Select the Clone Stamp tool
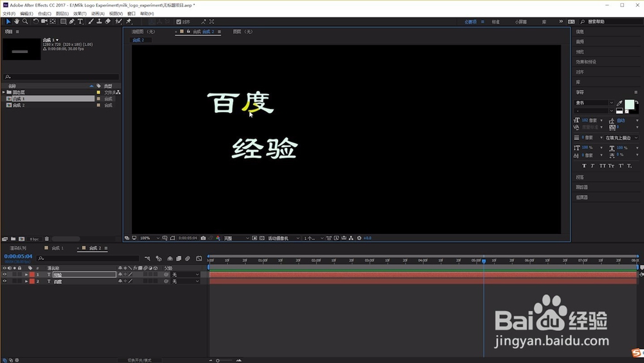This screenshot has height=363, width=644. pyautogui.click(x=99, y=21)
